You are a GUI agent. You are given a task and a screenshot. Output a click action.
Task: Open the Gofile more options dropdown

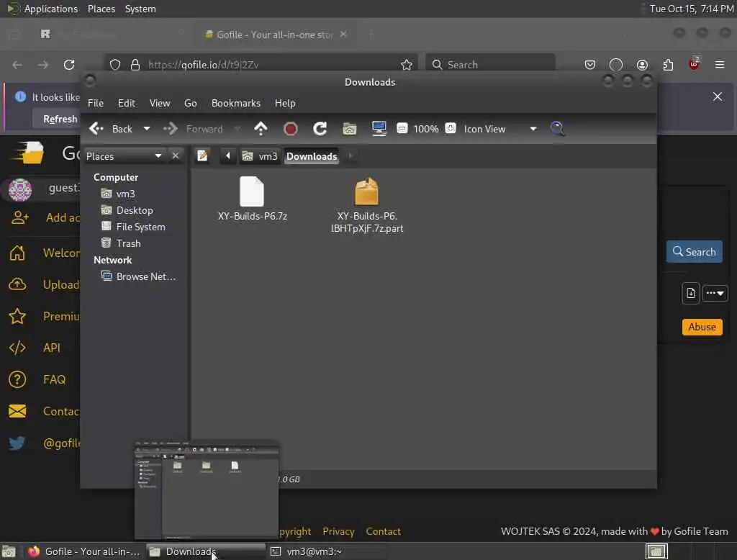tap(715, 293)
